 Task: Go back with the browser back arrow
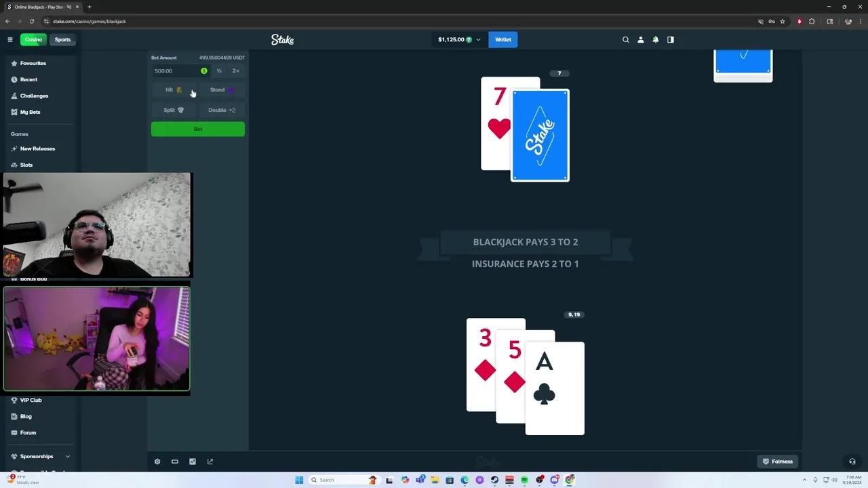click(x=7, y=21)
